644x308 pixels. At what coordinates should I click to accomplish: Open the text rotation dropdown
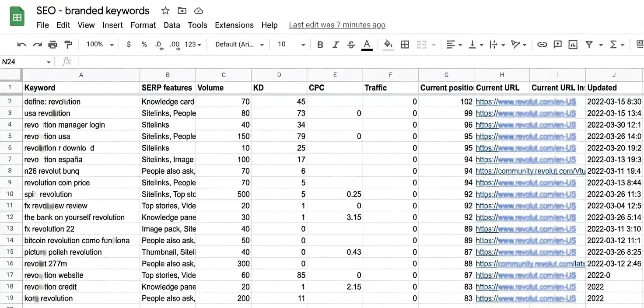519,44
